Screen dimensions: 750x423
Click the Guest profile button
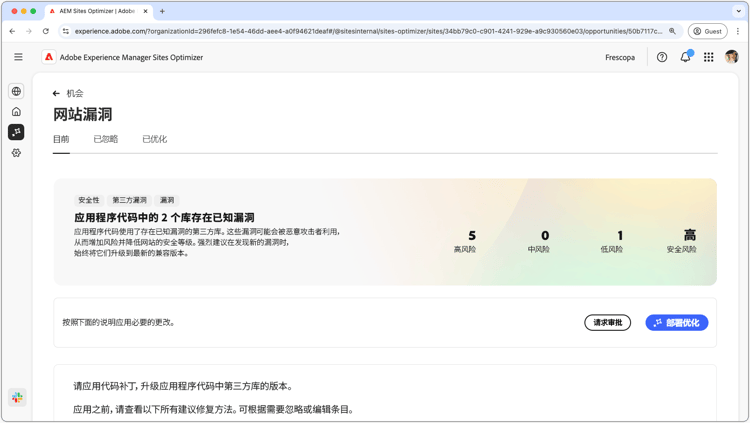pyautogui.click(x=707, y=31)
